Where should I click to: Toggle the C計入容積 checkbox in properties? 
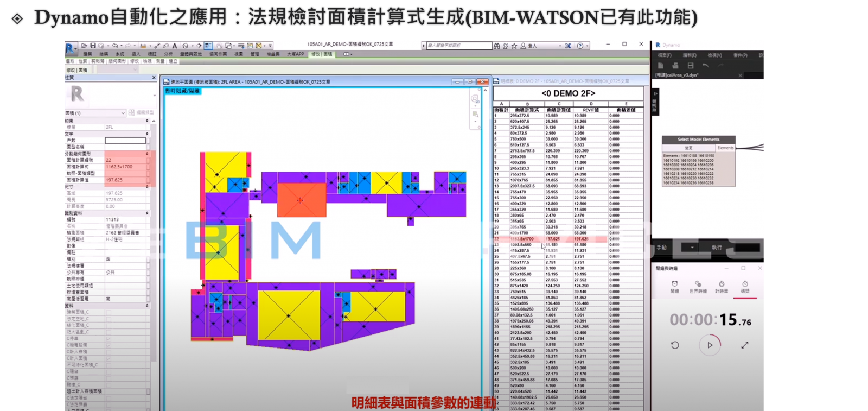point(108,351)
